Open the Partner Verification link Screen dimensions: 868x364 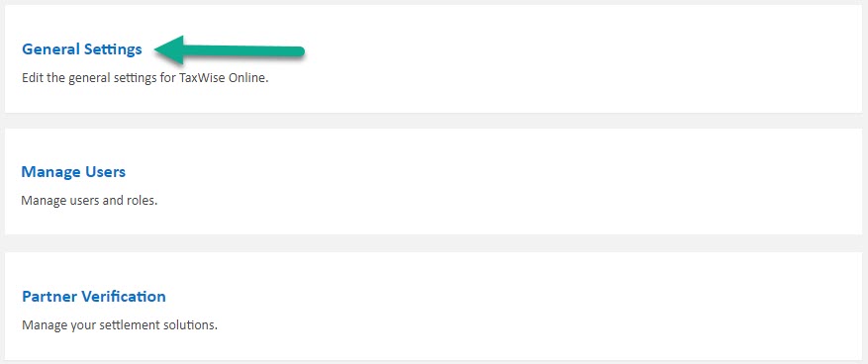pos(94,296)
